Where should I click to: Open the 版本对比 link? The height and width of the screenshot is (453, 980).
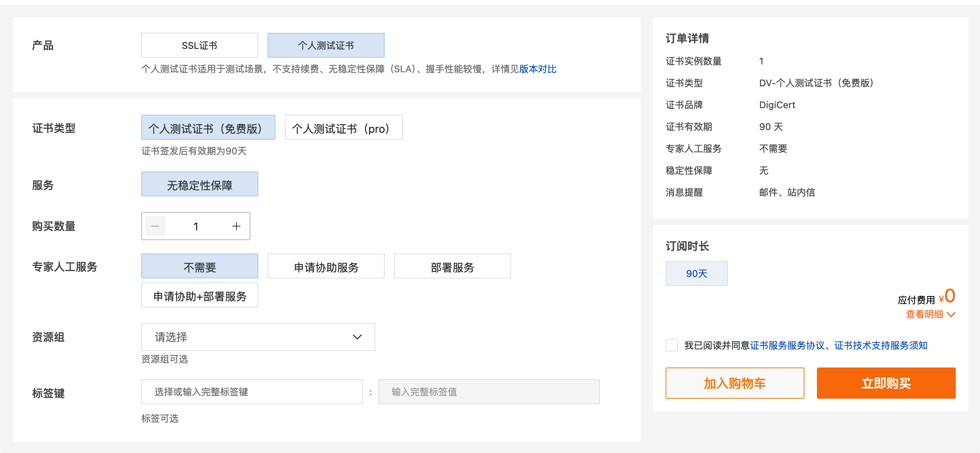coord(538,69)
